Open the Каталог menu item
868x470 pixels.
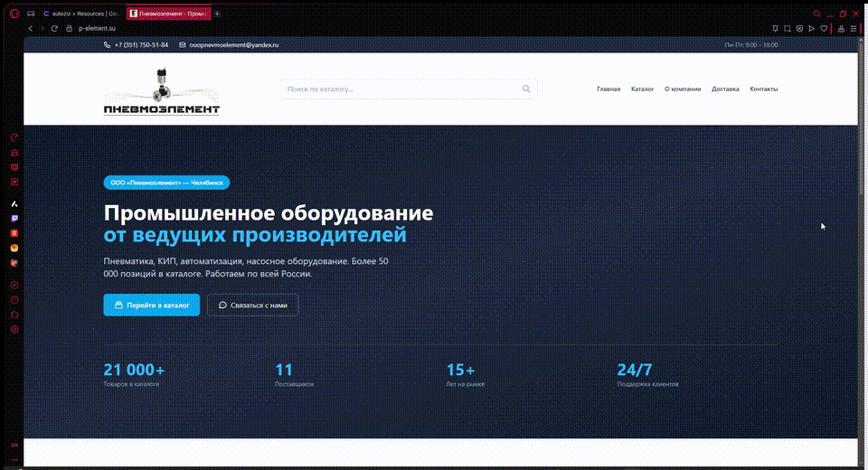click(642, 89)
